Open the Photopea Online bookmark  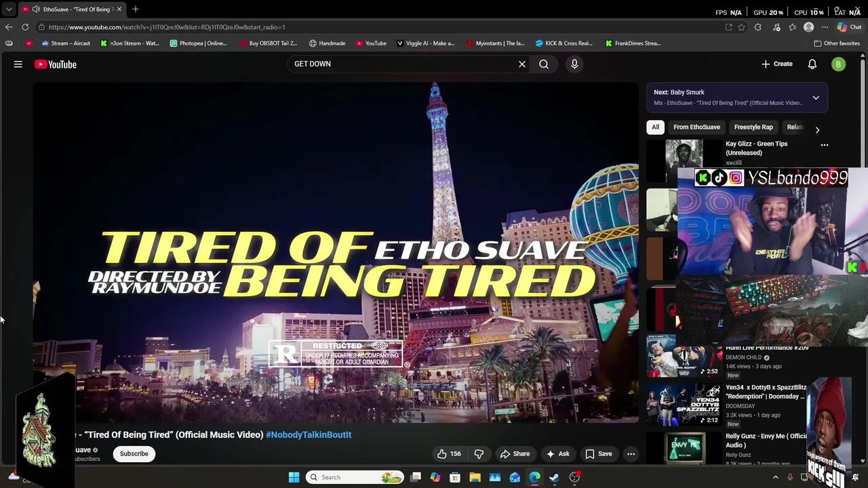point(199,43)
